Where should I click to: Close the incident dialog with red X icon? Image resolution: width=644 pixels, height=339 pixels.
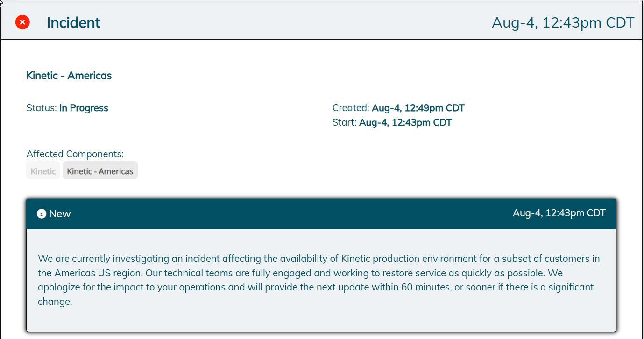pyautogui.click(x=22, y=22)
